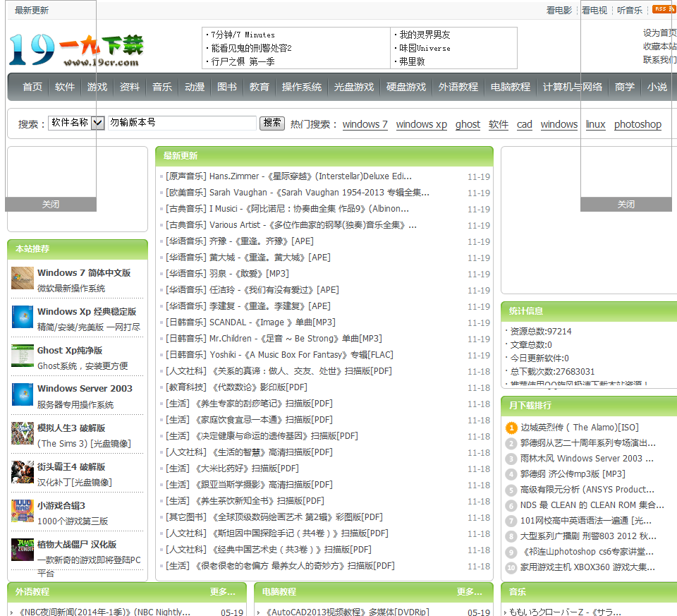
Task: Open Ghost Xp纯净版 thumbnail
Action: (23, 356)
